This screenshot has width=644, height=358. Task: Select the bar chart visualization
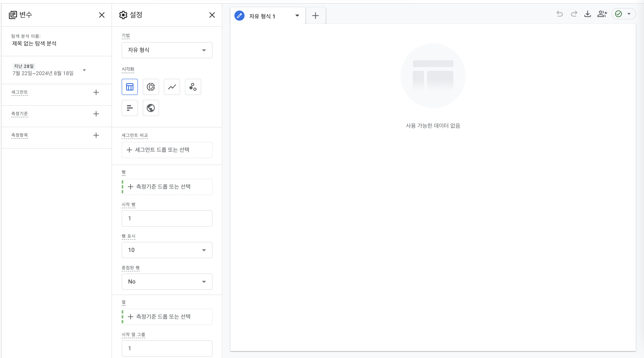coord(130,108)
